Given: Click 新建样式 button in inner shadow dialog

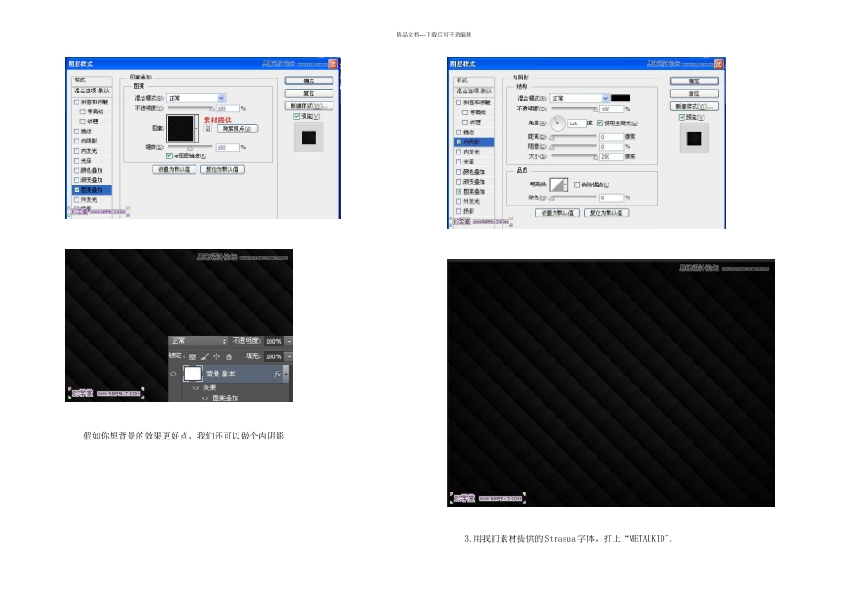Looking at the screenshot, I should 694,106.
